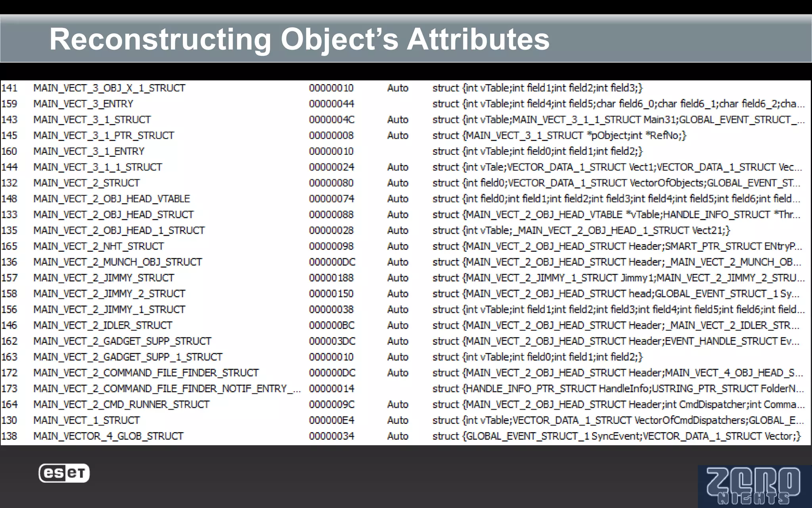Click Auto in the MAIN_VECT_1_STRUCT row

(x=398, y=420)
